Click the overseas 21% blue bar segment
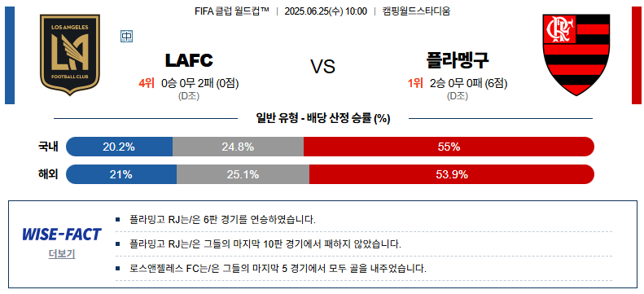The width and height of the screenshot is (644, 294). (x=121, y=174)
